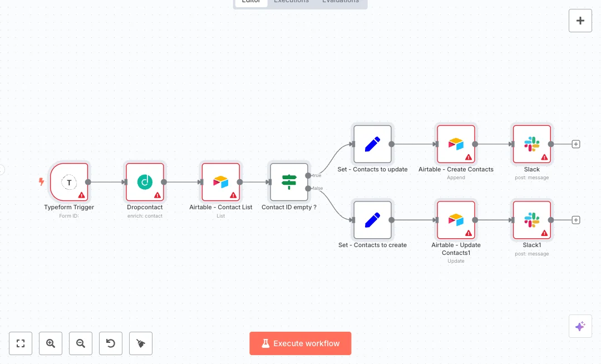Zoom out of the workflow canvas
Image resolution: width=601 pixels, height=364 pixels.
click(x=81, y=343)
